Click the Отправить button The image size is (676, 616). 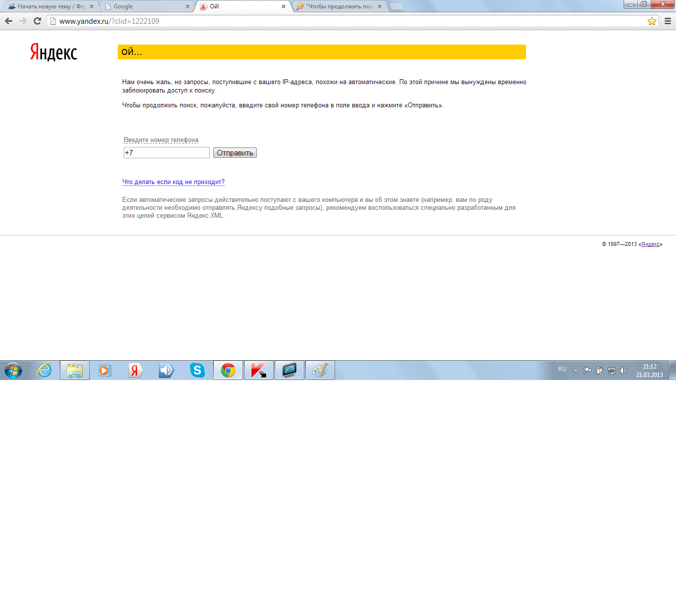pos(235,153)
